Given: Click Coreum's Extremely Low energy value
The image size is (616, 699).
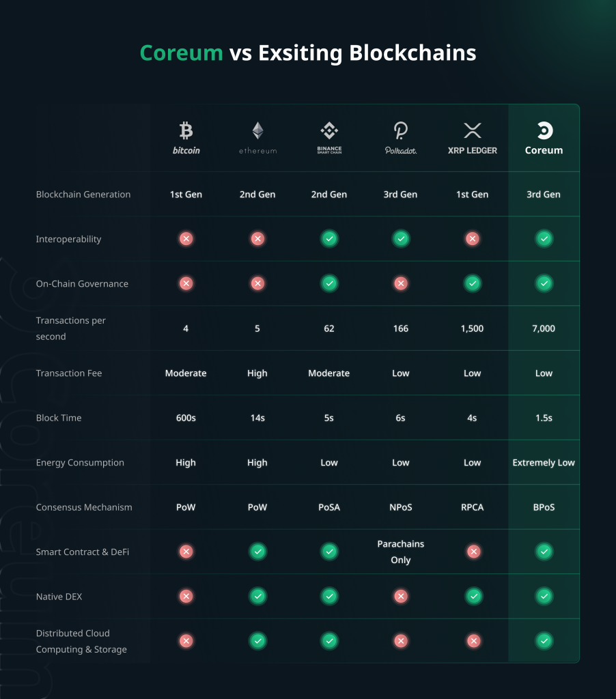Looking at the screenshot, I should 544,463.
